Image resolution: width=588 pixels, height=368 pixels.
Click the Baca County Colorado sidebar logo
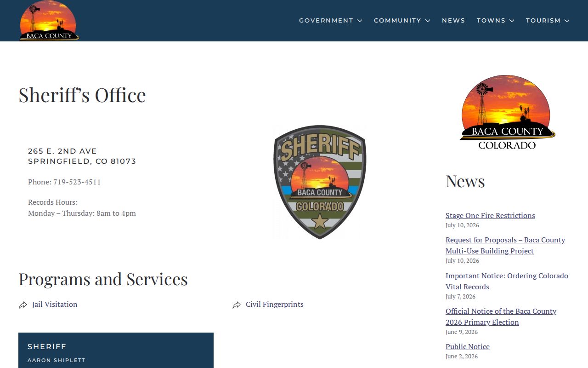[x=507, y=112]
